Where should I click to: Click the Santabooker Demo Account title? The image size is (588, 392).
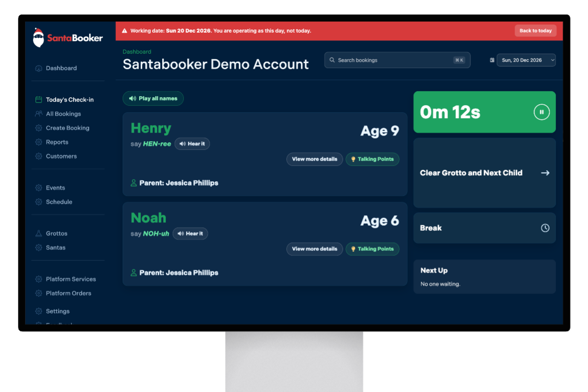tap(216, 64)
